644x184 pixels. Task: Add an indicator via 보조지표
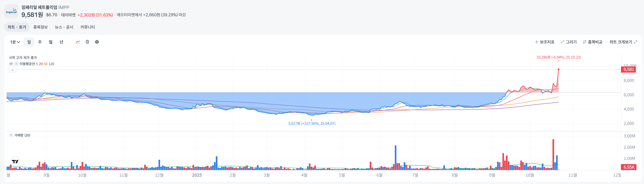point(545,42)
